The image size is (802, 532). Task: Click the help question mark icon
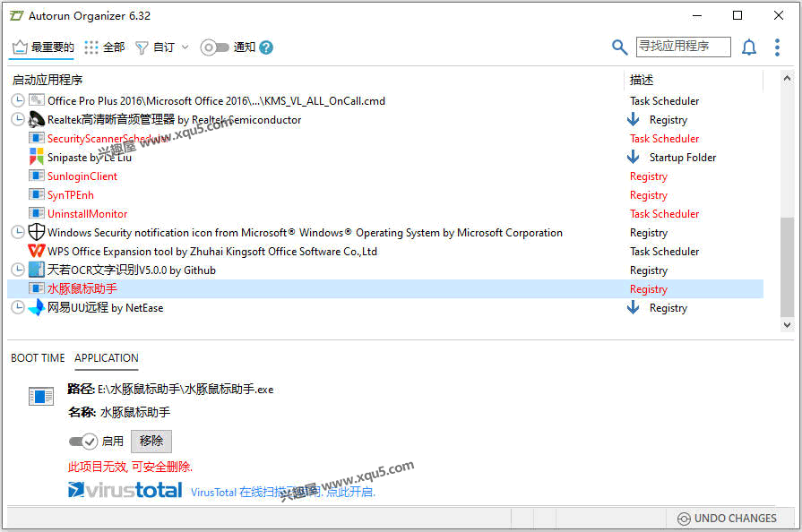coord(265,47)
